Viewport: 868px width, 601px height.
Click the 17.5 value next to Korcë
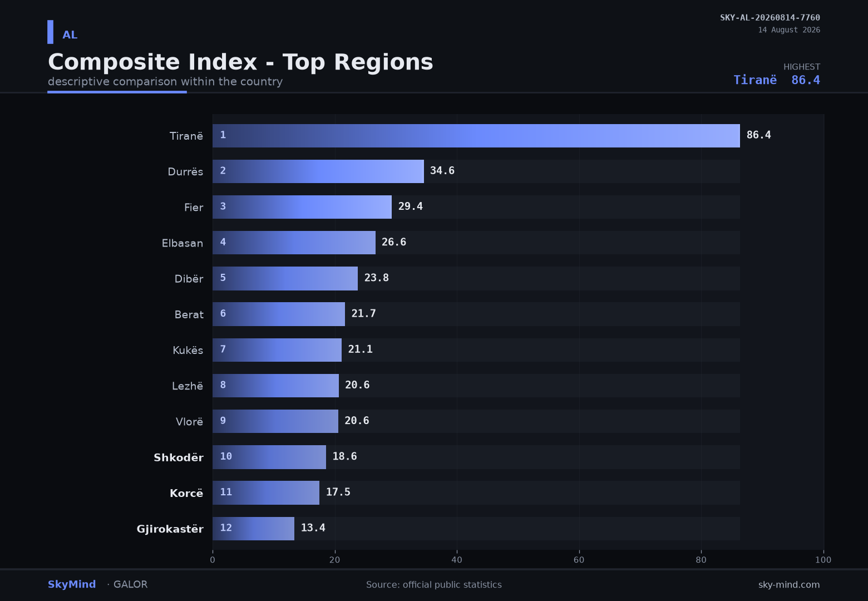pos(338,492)
